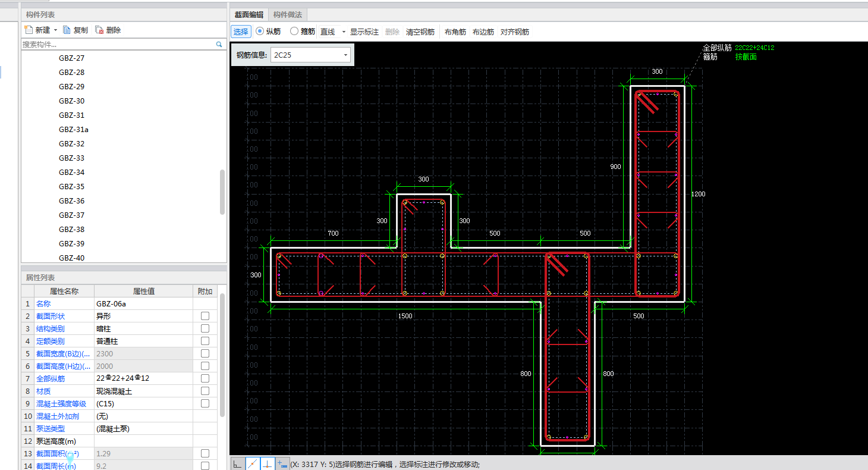Viewport: 868px width, 470px height.
Task: Click the 清空钢筋 button
Action: [x=420, y=32]
